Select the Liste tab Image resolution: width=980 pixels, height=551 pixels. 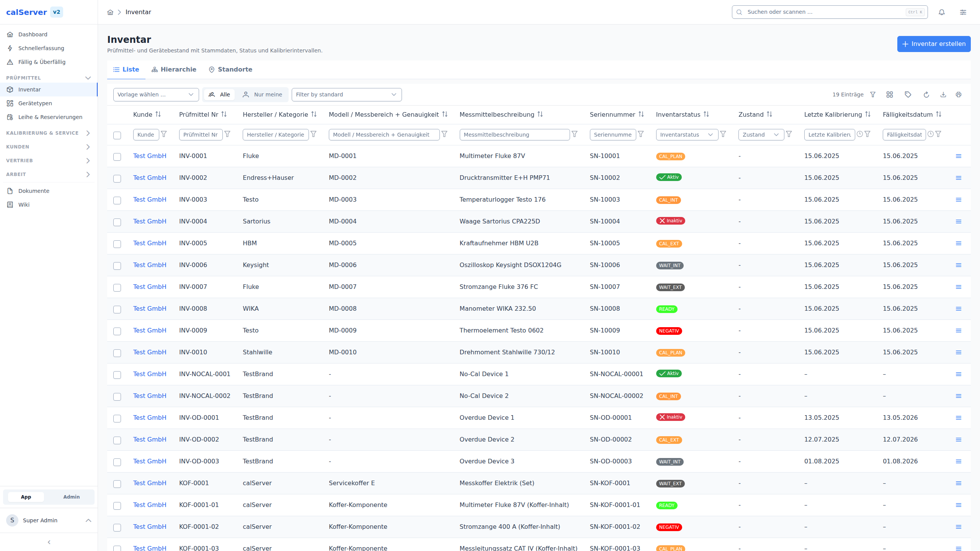point(126,70)
